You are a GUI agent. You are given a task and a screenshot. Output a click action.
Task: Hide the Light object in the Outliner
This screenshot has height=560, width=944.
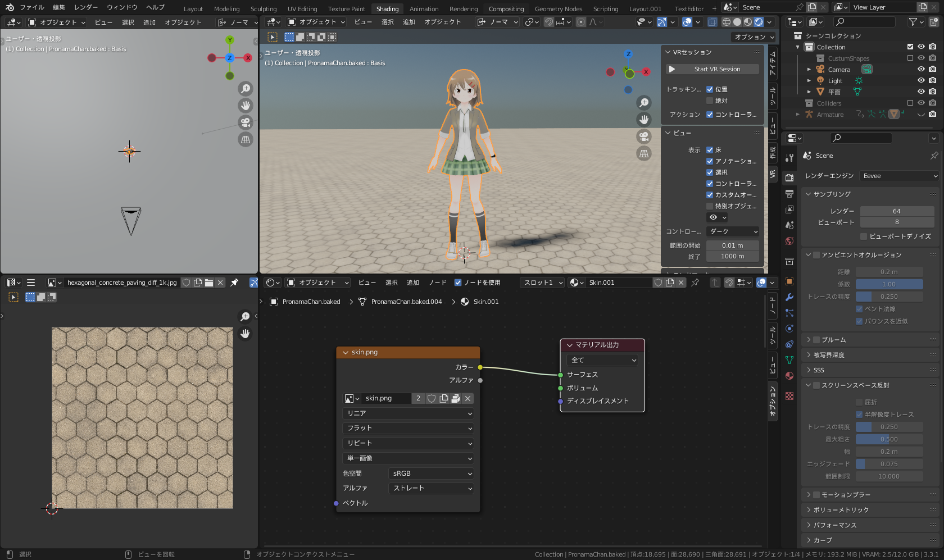point(920,80)
